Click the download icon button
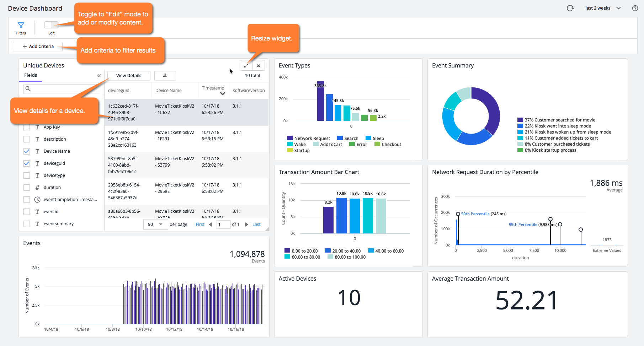 click(165, 76)
